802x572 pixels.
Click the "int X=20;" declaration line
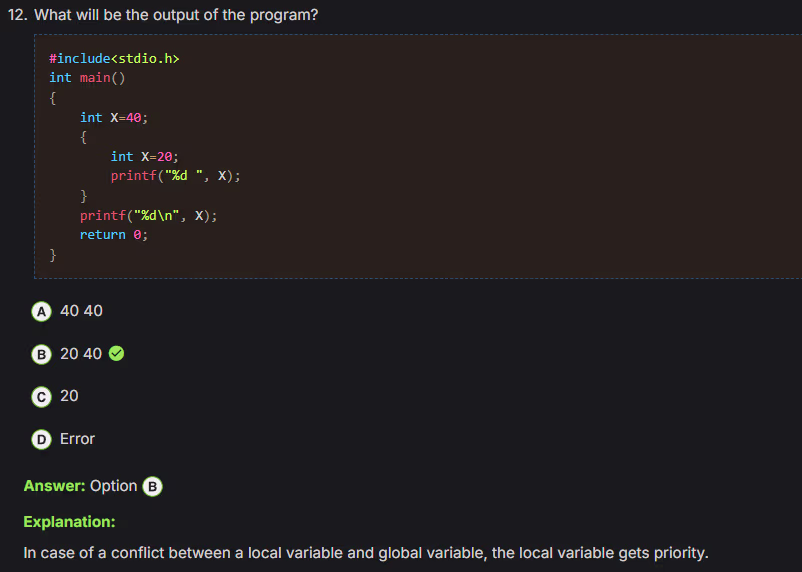(144, 156)
